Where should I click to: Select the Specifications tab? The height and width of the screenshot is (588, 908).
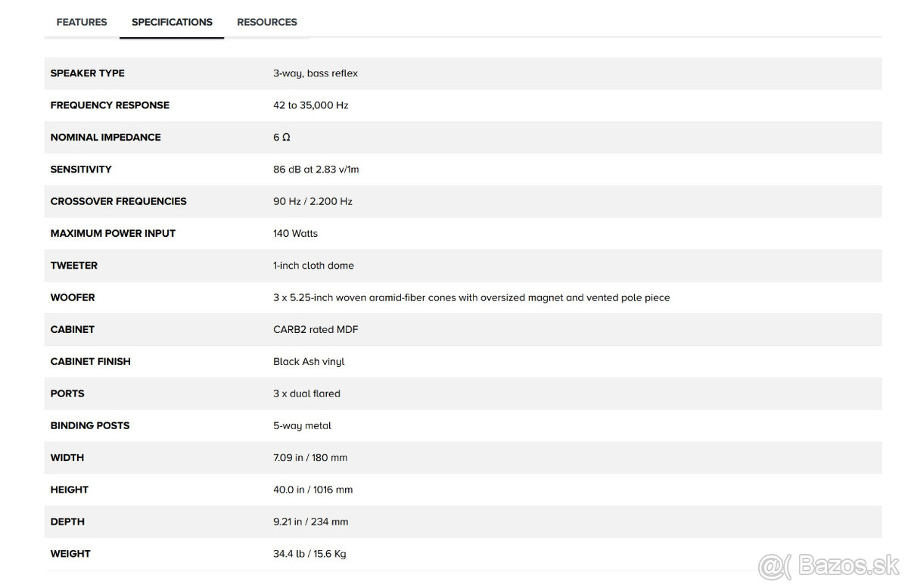172,22
